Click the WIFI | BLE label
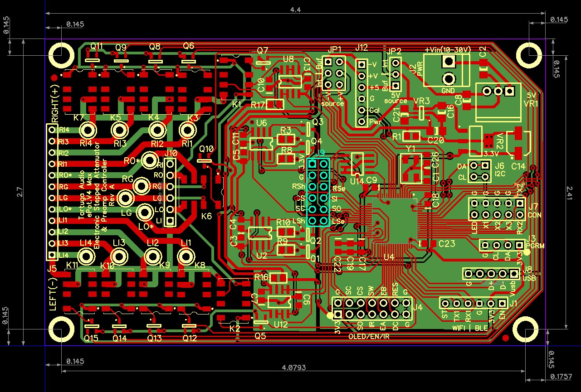The height and width of the screenshot is (392, 581). pos(471,327)
